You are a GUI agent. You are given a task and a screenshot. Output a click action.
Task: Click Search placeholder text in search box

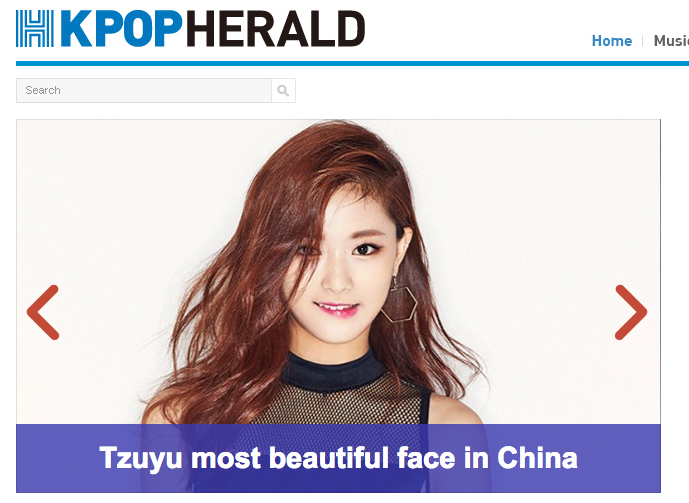coord(43,90)
